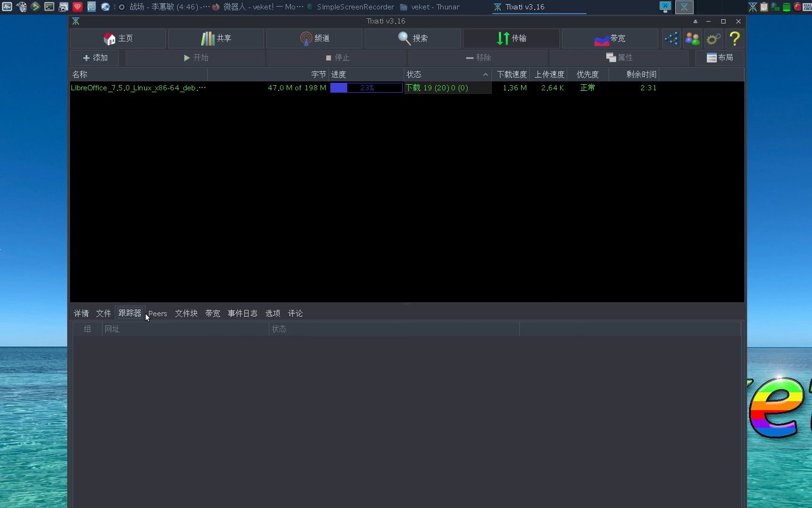
Task: Sort transfers by 名称 column header
Action: (x=139, y=74)
